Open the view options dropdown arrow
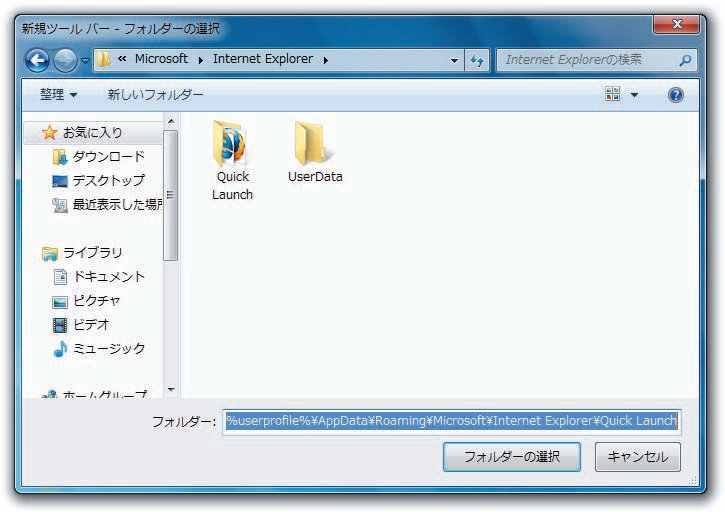The image size is (725, 512). point(634,95)
